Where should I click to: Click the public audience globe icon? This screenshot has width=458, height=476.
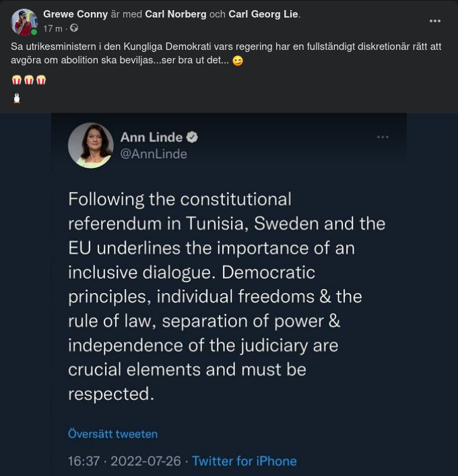[74, 28]
